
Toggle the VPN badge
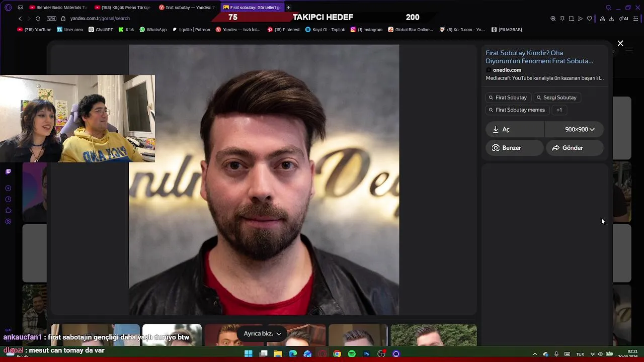pos(51,19)
